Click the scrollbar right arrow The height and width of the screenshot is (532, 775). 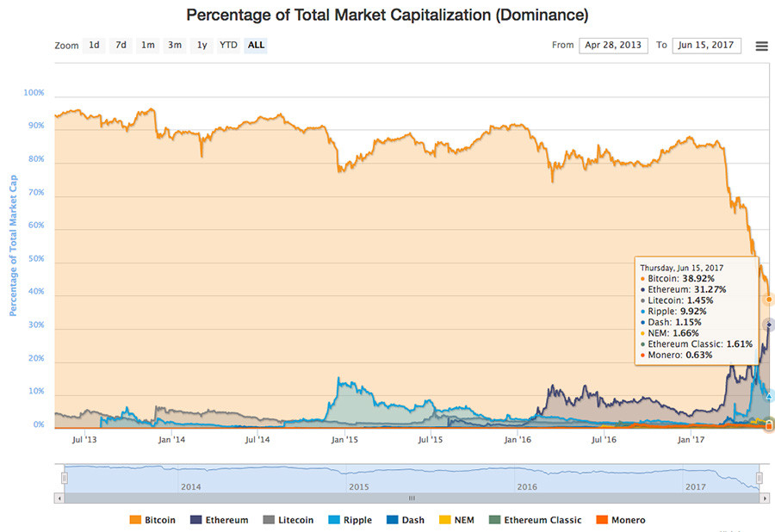coord(765,498)
